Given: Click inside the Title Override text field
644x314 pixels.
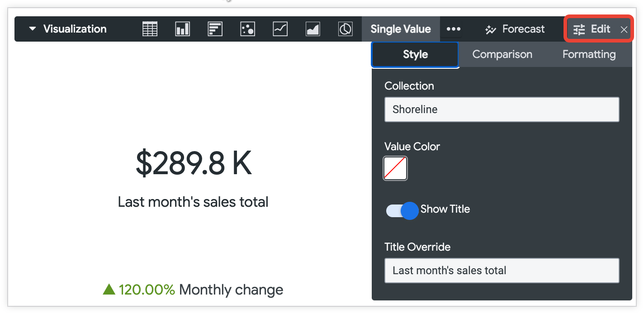Looking at the screenshot, I should pos(502,270).
